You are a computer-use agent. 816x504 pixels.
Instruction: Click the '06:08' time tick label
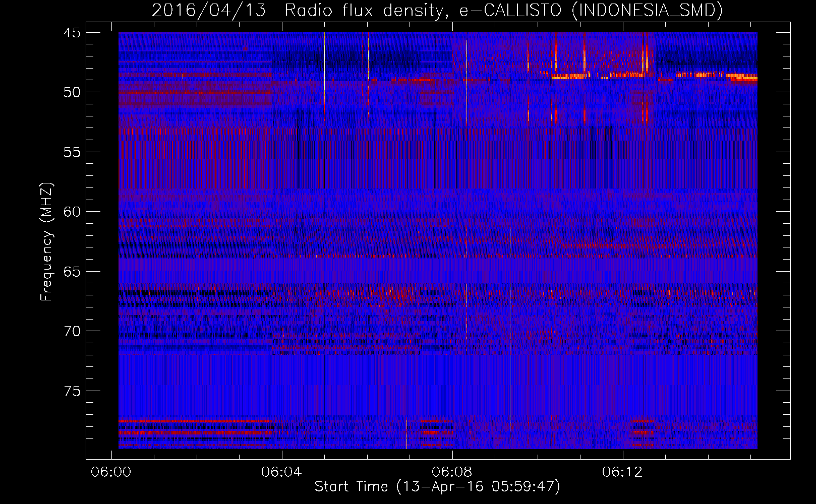[452, 472]
